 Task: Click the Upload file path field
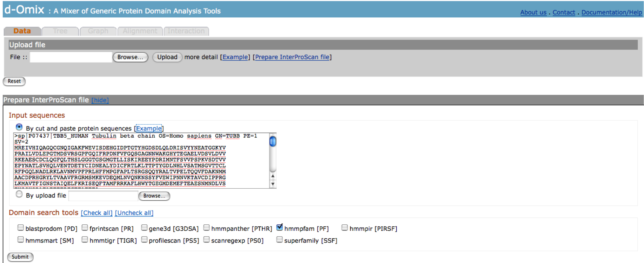(71, 57)
